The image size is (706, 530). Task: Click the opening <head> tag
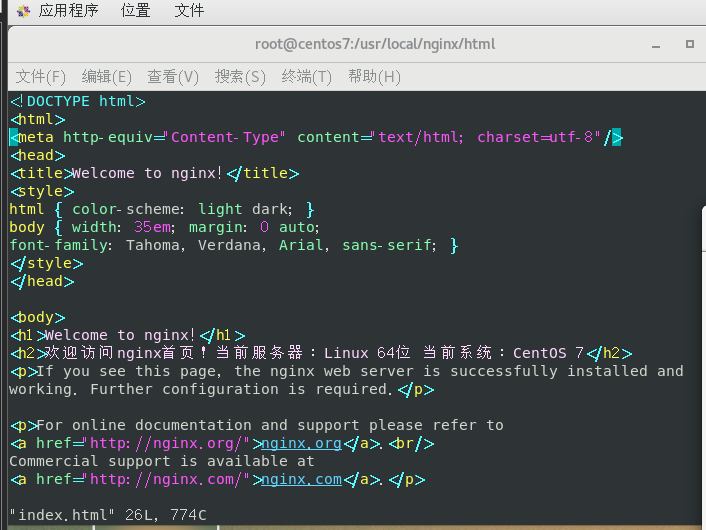click(38, 155)
